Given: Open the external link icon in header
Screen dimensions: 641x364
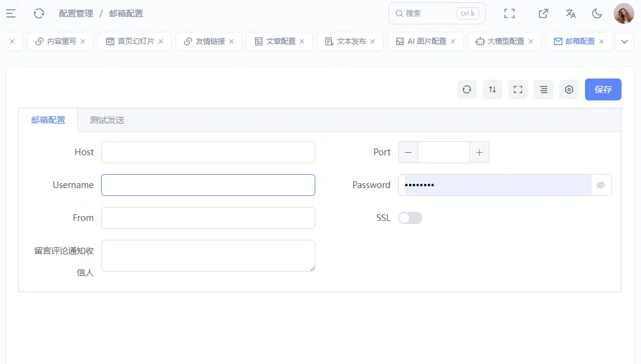Looking at the screenshot, I should point(543,13).
